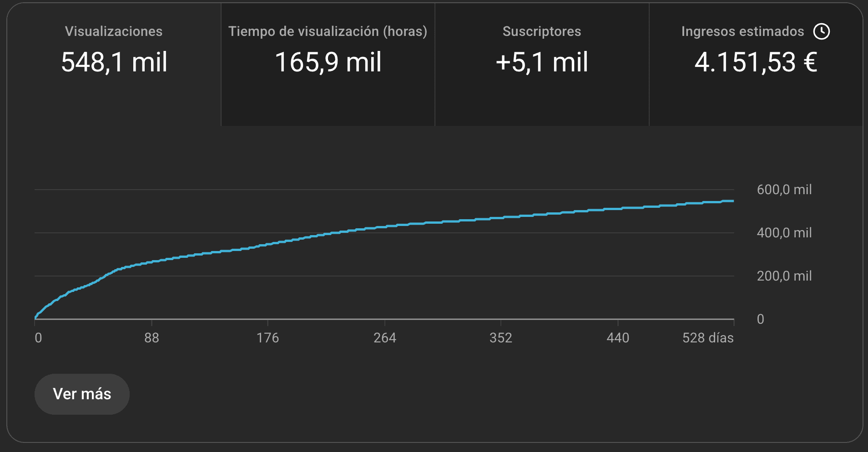Click the 600,0 mil y-axis label

[x=784, y=190]
